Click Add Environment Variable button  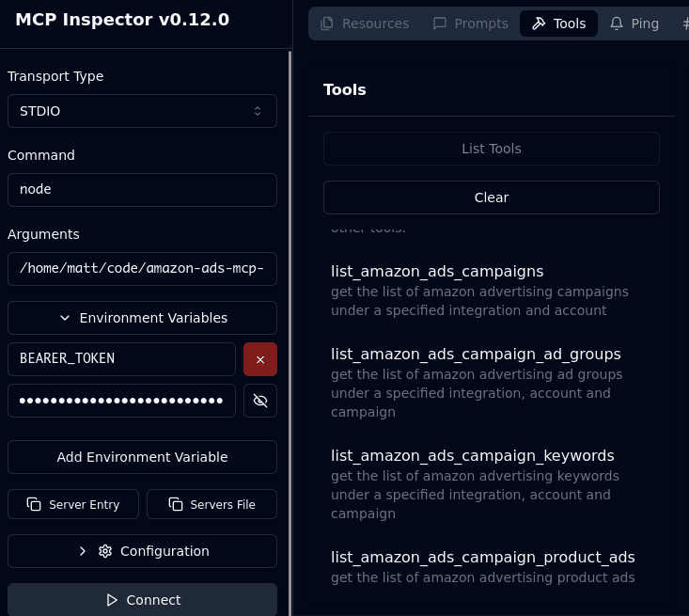(142, 457)
